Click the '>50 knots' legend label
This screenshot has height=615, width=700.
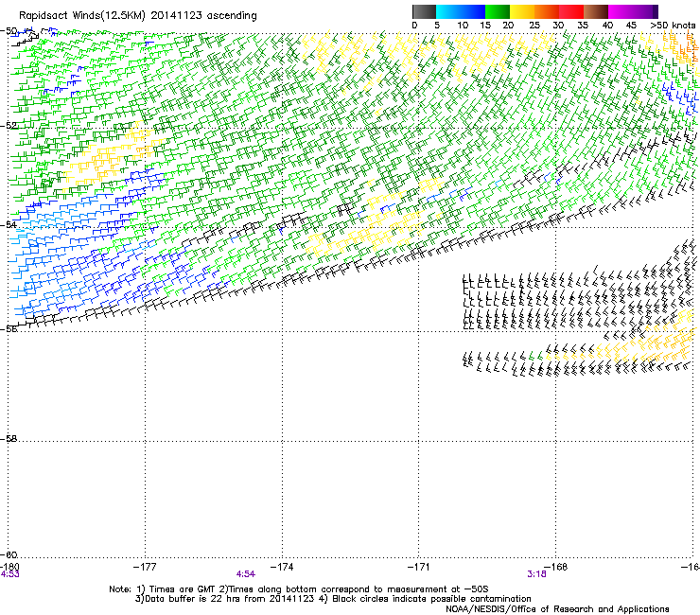click(673, 25)
